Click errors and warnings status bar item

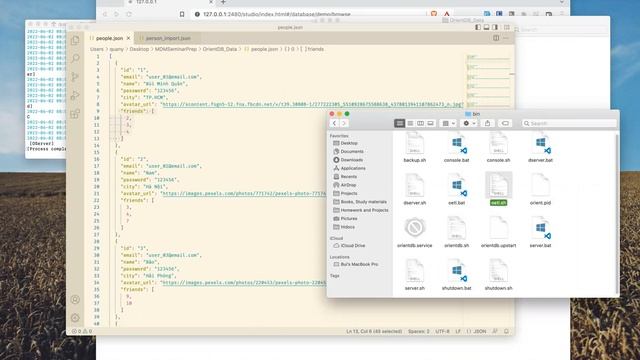(x=82, y=331)
